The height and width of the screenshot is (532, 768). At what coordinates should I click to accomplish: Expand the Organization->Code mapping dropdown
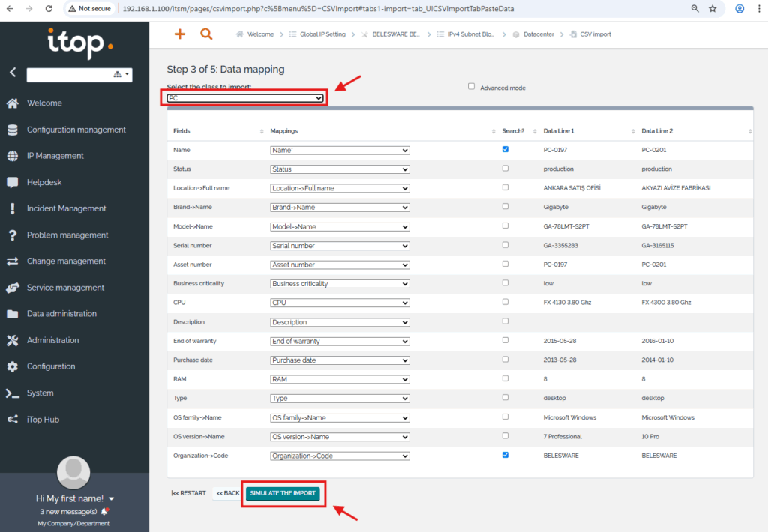340,456
